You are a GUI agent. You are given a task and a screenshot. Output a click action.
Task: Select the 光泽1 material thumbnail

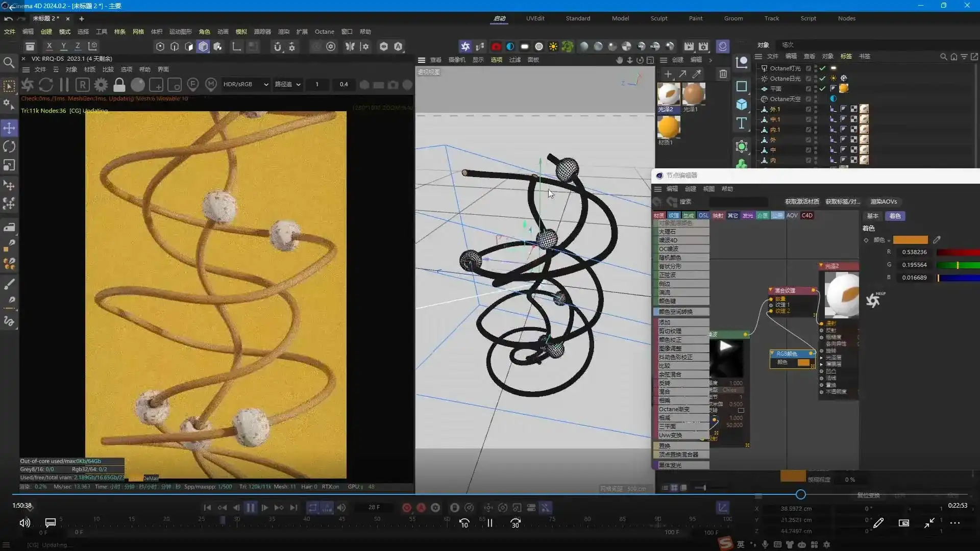[693, 94]
